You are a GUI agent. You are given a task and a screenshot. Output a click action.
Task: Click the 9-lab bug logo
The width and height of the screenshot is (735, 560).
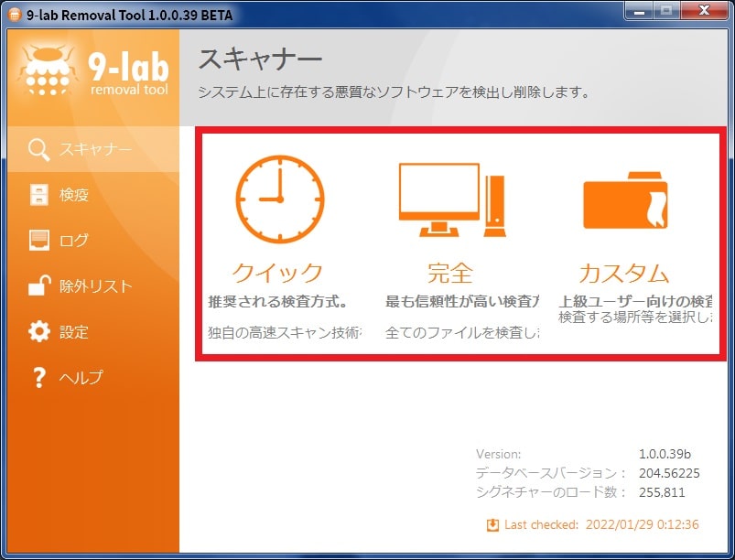coord(47,70)
